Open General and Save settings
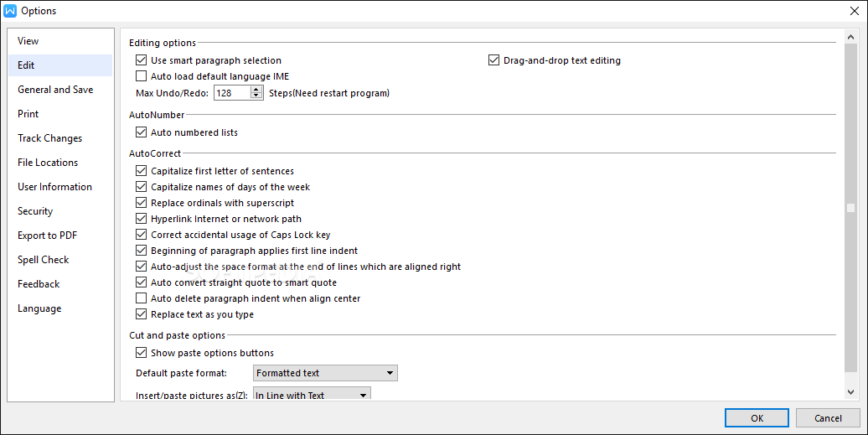Image resolution: width=868 pixels, height=435 pixels. (x=60, y=90)
